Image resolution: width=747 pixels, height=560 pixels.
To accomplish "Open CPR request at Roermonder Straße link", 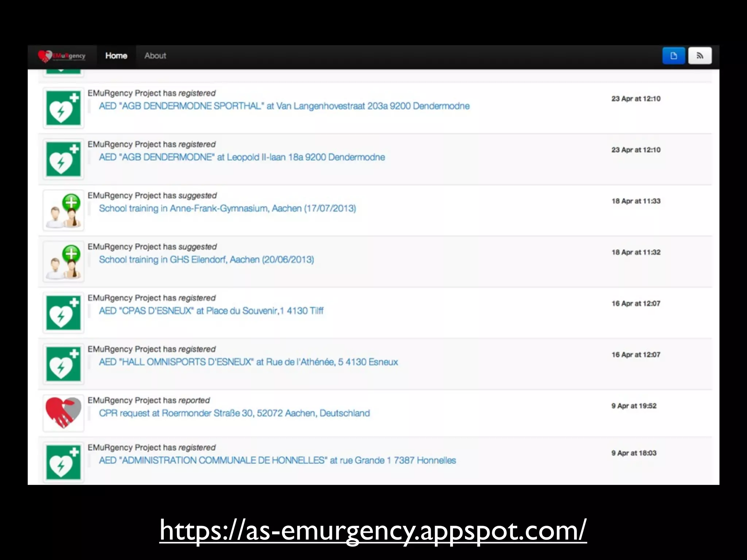I will (x=234, y=413).
